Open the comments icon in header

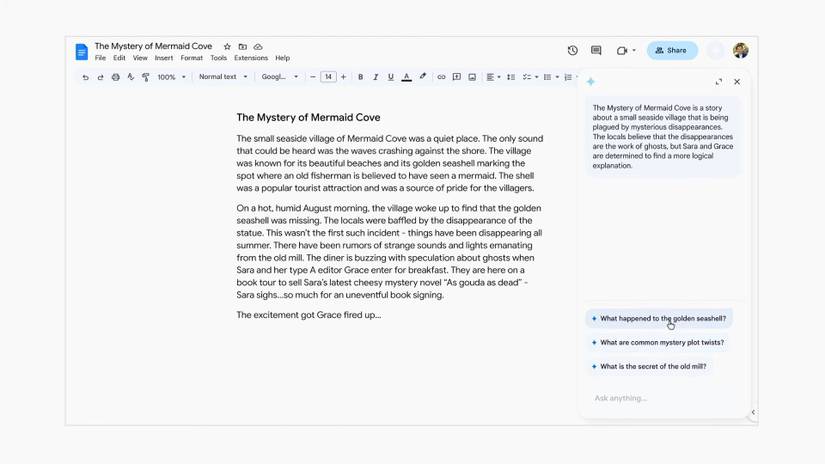point(596,51)
